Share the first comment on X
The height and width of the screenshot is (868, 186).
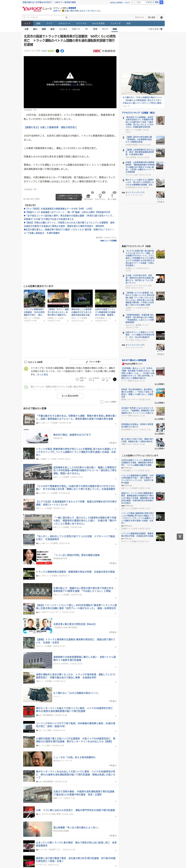click(x=115, y=379)
